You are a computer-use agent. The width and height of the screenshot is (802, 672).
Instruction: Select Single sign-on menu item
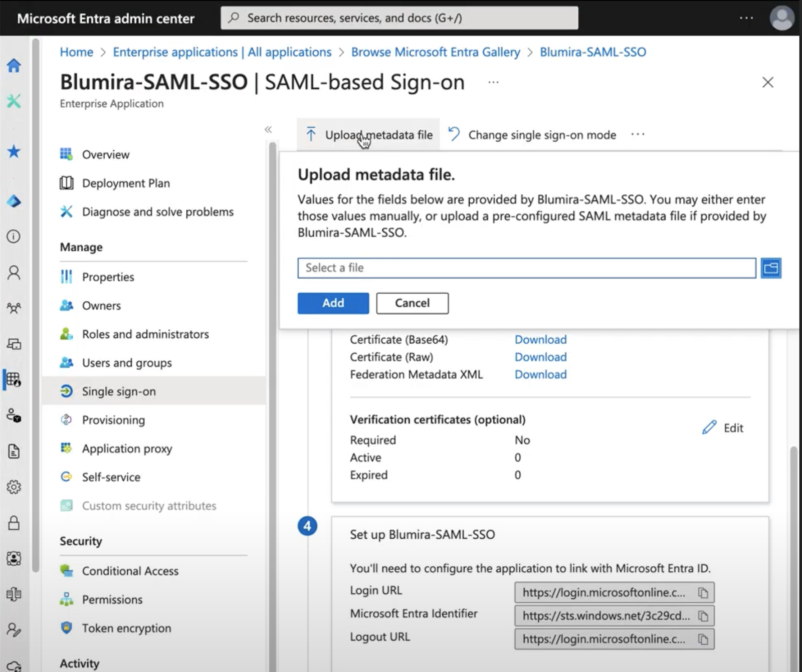154,391
